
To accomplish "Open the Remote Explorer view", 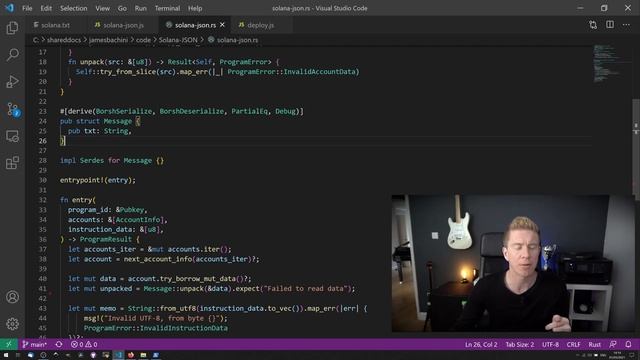I will tap(12, 136).
